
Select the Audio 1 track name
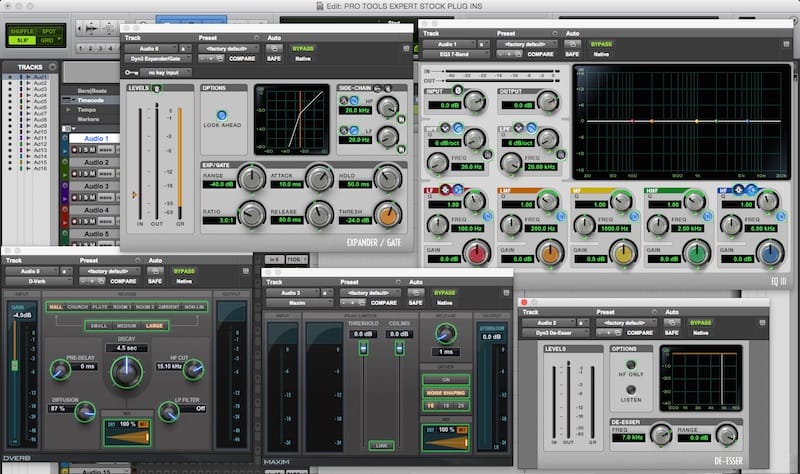[96, 138]
